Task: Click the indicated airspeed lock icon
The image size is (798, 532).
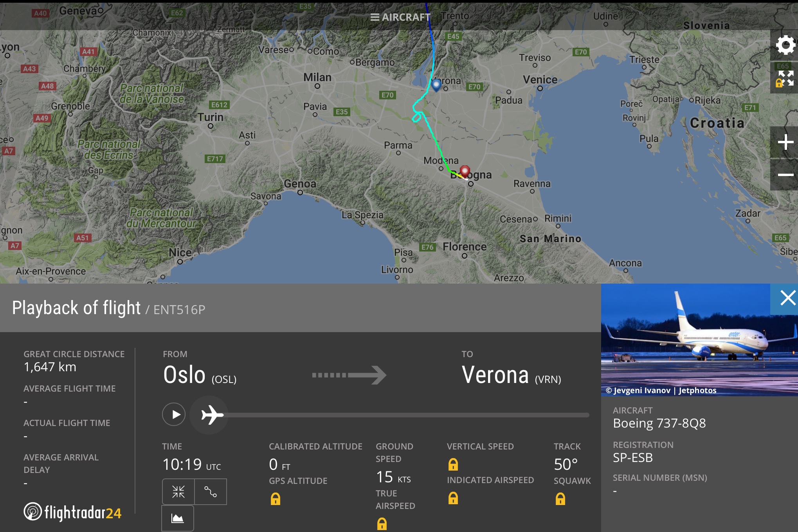Action: (453, 498)
